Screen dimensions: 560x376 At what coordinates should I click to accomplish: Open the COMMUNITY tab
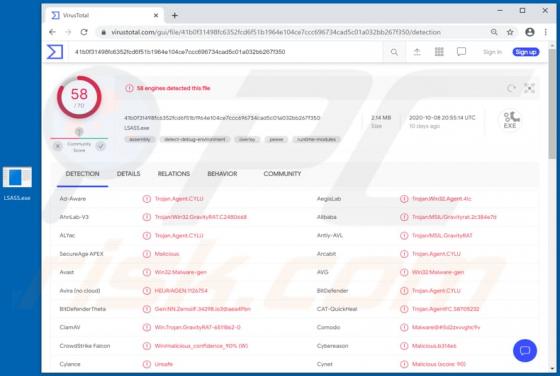click(282, 174)
